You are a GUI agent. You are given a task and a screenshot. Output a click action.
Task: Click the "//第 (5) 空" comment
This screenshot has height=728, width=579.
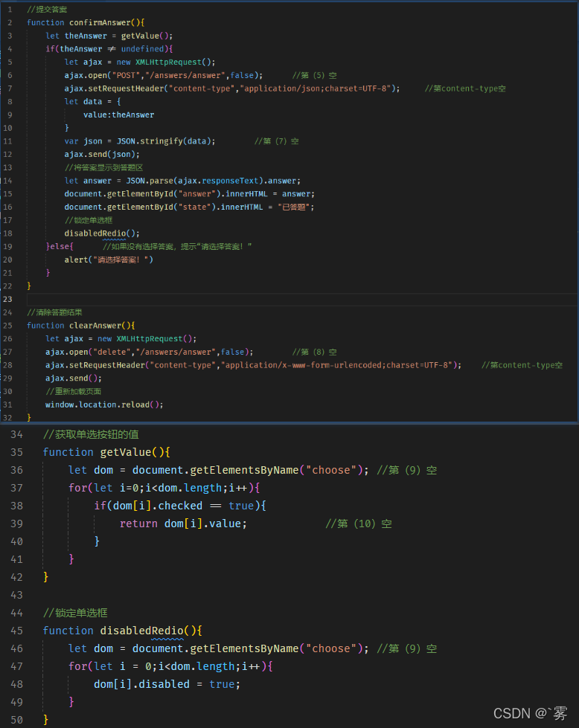click(315, 75)
